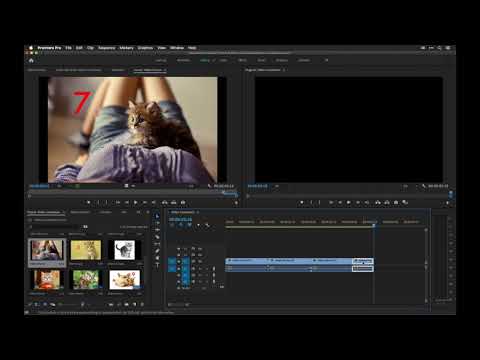Image resolution: width=480 pixels, height=360 pixels.
Task: Open Apple menu
Action: coord(31,48)
